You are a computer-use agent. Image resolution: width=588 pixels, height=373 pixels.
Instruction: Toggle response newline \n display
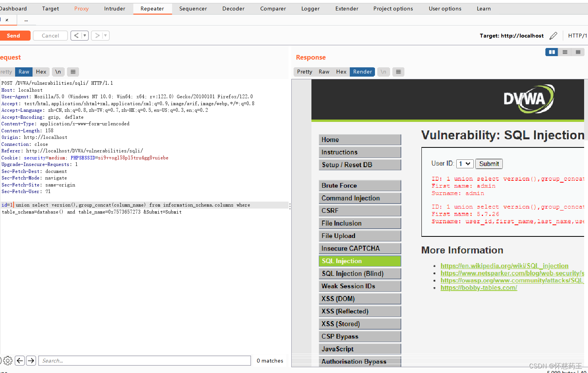click(x=383, y=72)
